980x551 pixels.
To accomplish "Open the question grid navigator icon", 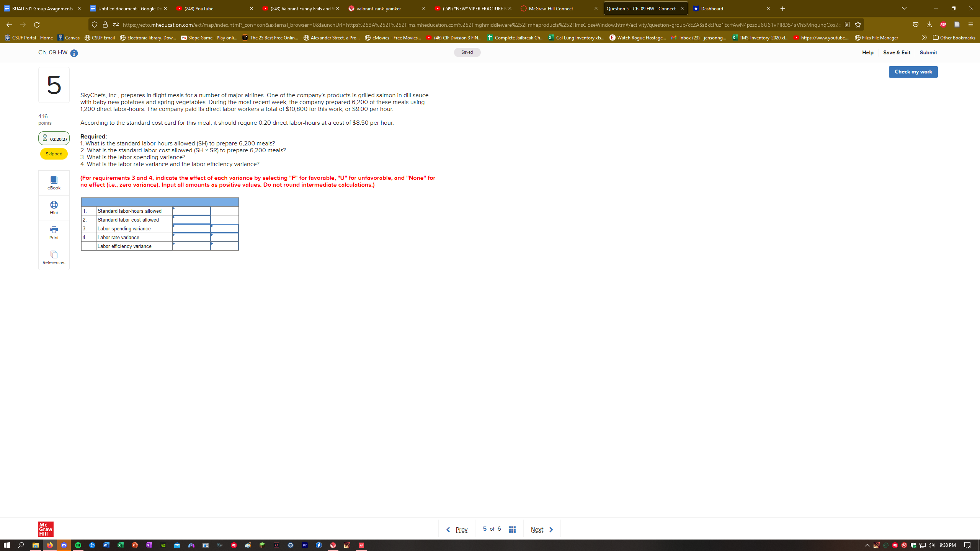I will click(512, 530).
